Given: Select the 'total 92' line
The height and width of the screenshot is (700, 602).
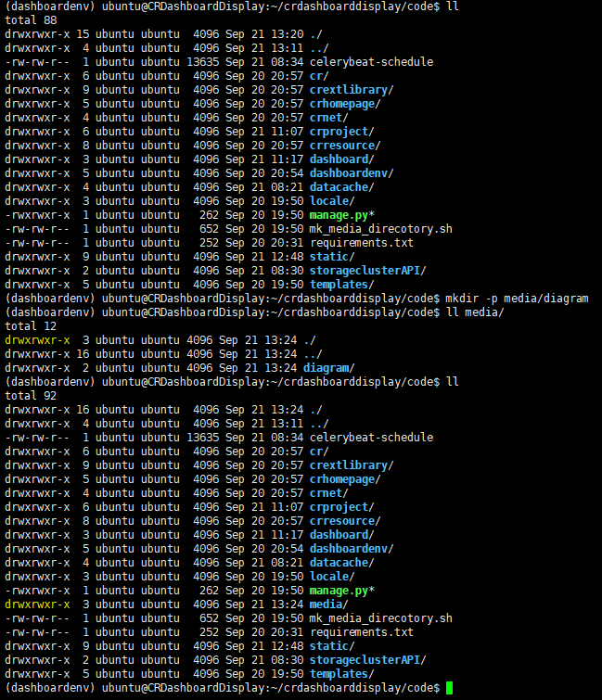Looking at the screenshot, I should point(31,396).
